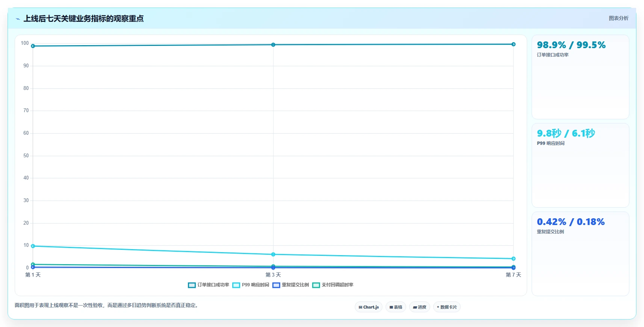
Task: Click the 10 label on the y-axis
Action: 26,245
